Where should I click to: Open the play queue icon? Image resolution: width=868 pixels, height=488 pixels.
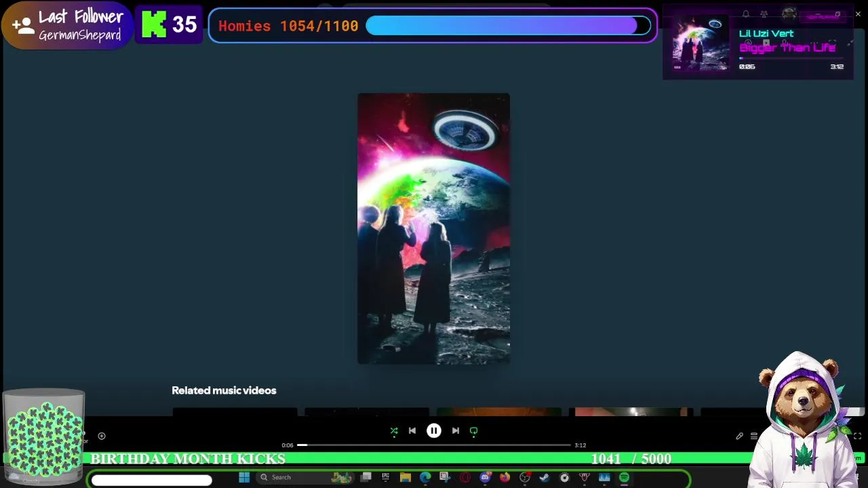pyautogui.click(x=753, y=436)
